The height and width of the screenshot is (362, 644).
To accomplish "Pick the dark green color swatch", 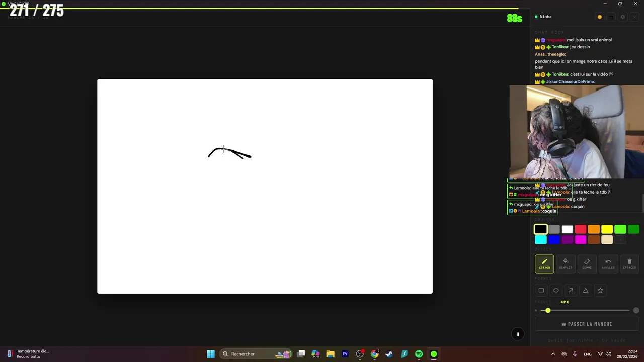I will coord(633,229).
